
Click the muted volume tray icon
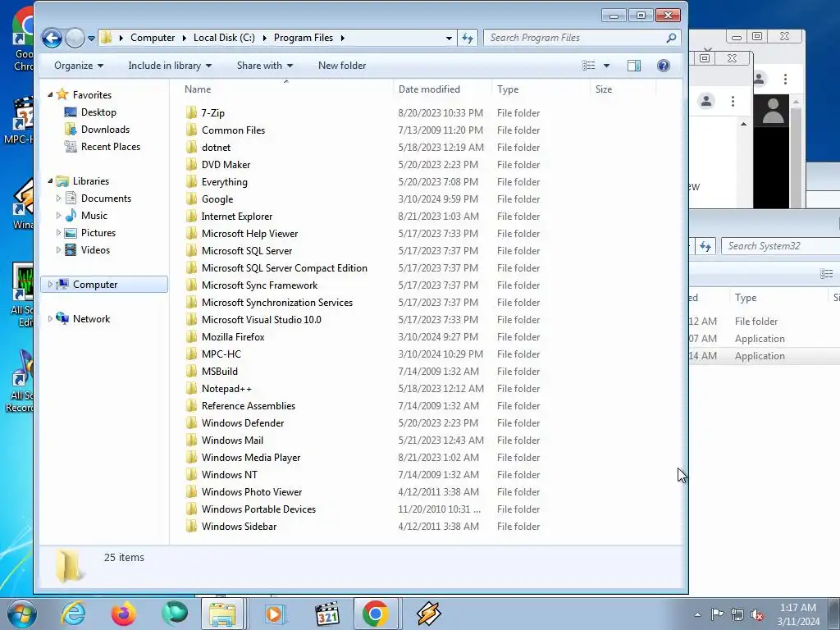[x=757, y=614]
